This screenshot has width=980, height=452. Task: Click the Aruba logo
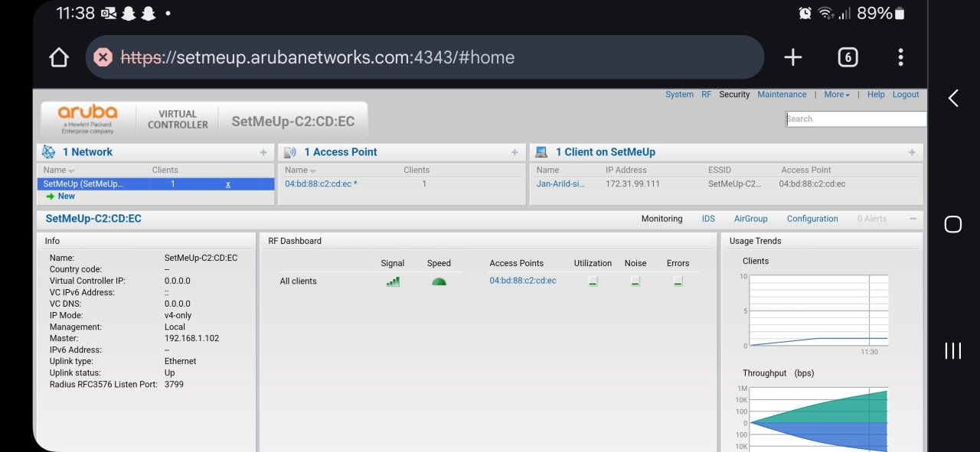pyautogui.click(x=87, y=119)
